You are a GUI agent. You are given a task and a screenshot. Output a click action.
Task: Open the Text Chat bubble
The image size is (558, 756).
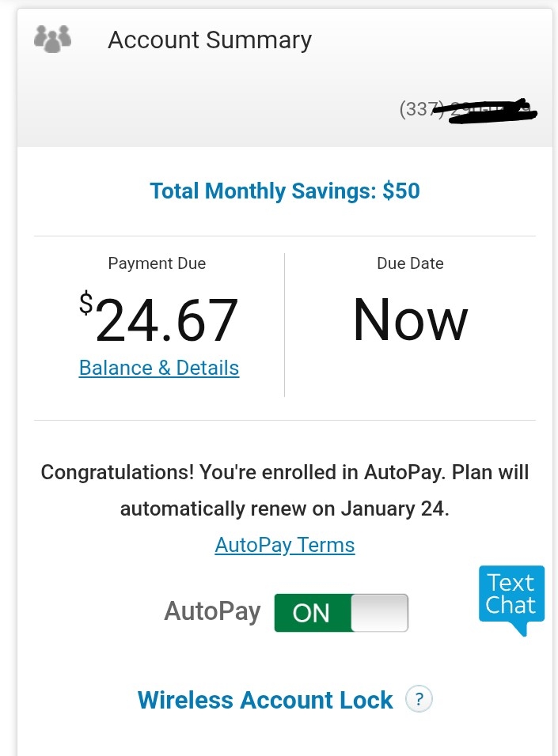[511, 595]
